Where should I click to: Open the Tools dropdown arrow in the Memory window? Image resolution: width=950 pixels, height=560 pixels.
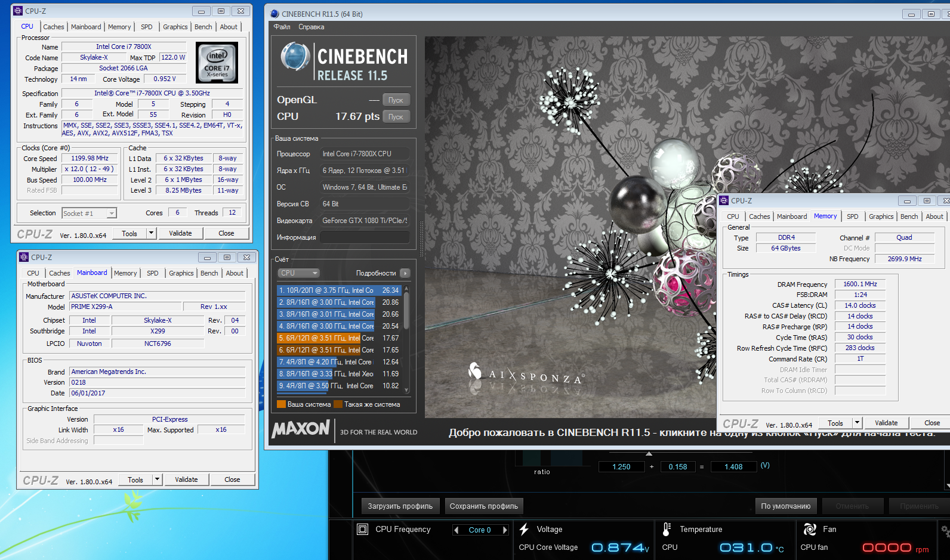[x=857, y=423]
